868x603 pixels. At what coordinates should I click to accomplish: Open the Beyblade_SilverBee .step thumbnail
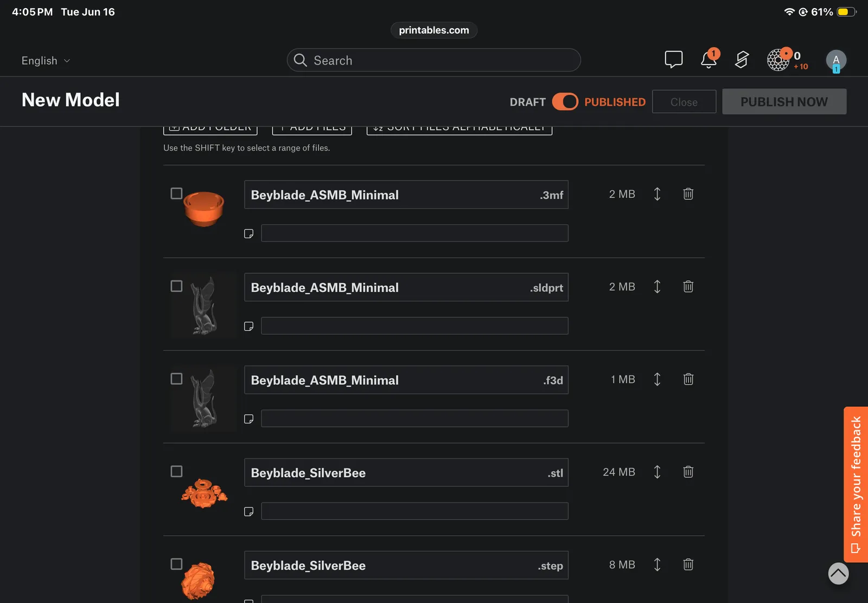point(197,581)
